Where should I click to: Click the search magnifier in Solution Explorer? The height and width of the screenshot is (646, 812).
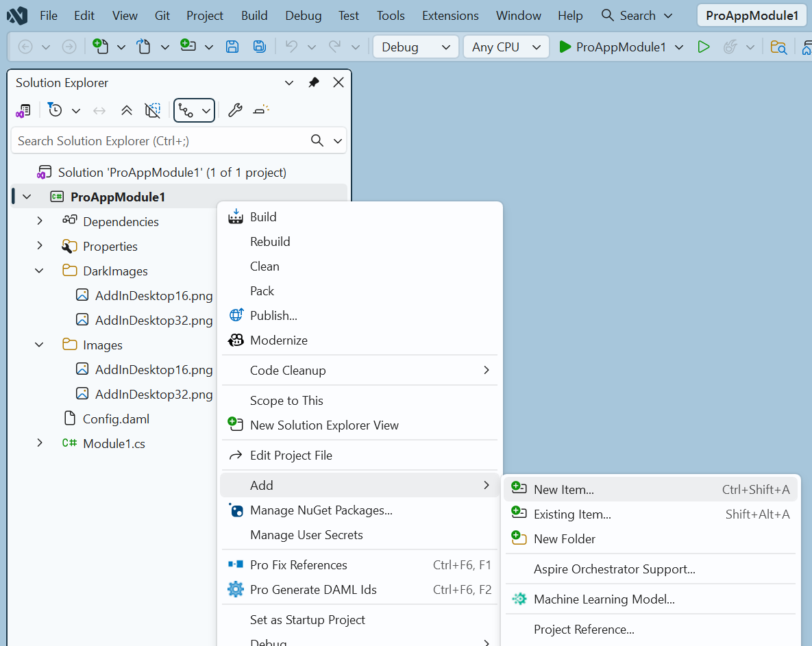coord(317,140)
